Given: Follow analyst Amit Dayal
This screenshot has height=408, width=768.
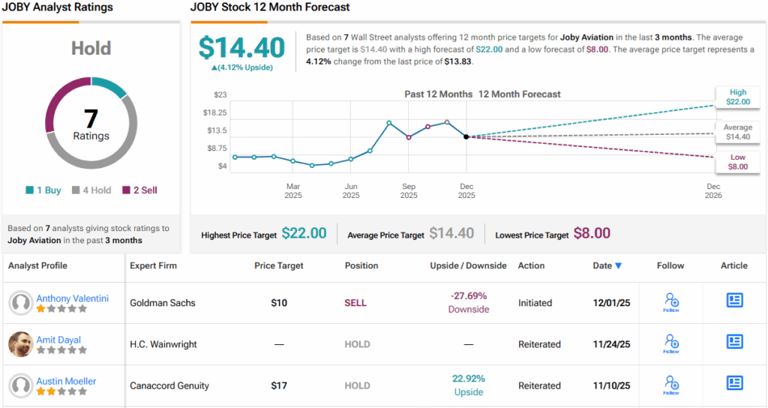Looking at the screenshot, I should point(671,342).
